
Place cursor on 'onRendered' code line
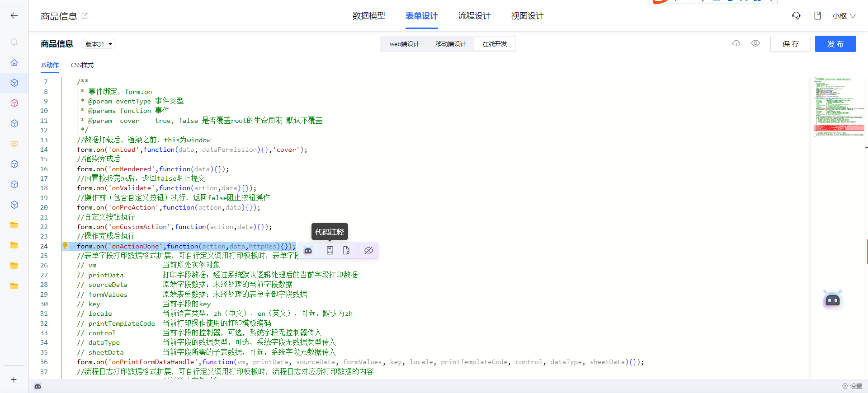point(153,169)
